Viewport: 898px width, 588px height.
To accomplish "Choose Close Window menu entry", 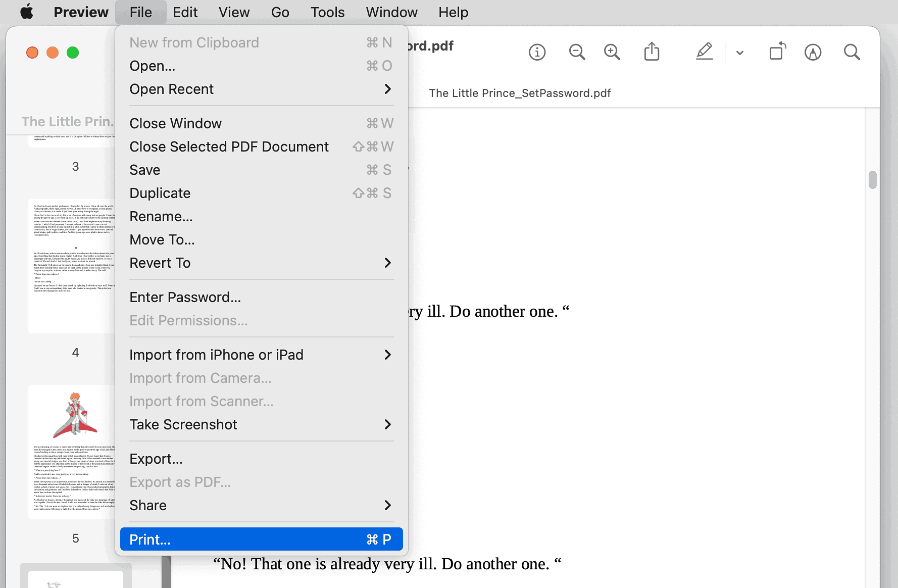I will (261, 123).
